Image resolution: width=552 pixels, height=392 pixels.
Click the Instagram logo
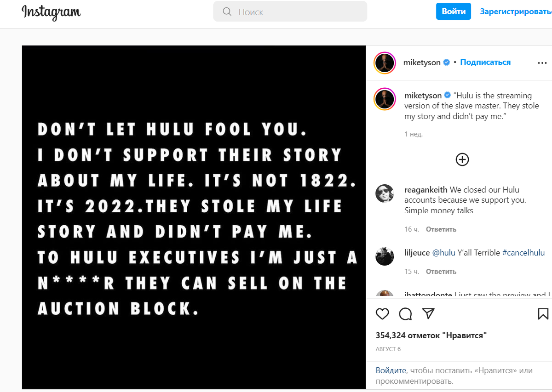click(51, 12)
